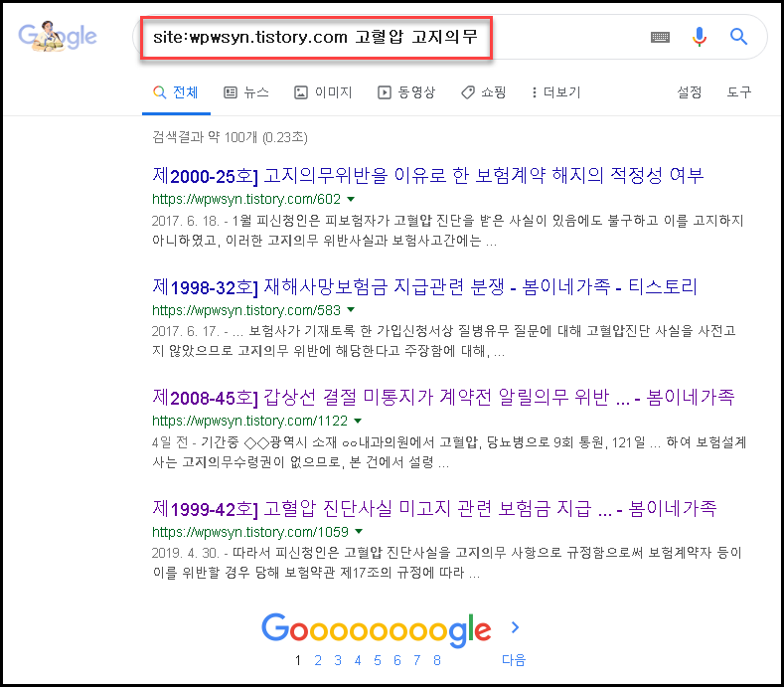
Task: Open result titled 제2008-45호 갑상선 결절
Action: 443,398
